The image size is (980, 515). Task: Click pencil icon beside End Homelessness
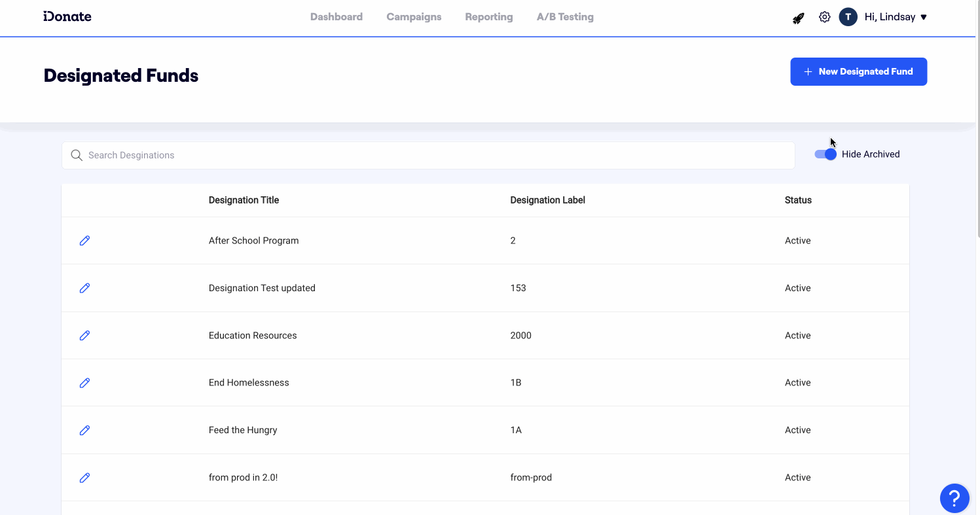pyautogui.click(x=84, y=383)
